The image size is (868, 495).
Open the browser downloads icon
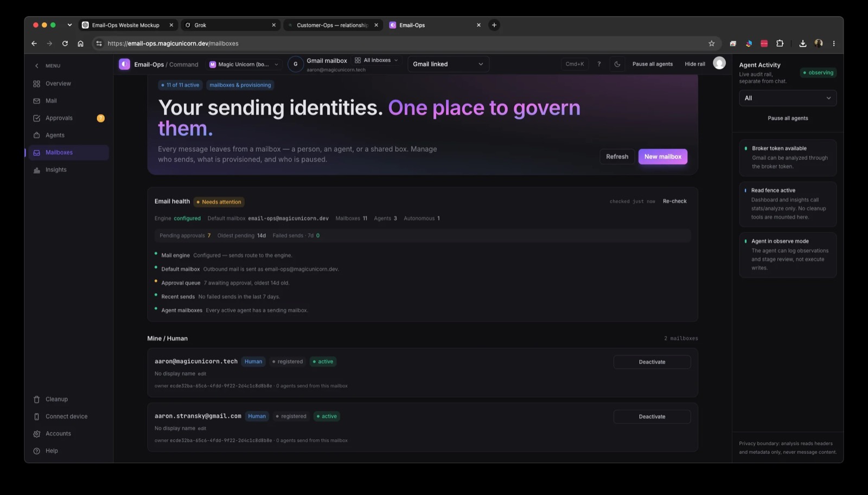(803, 43)
